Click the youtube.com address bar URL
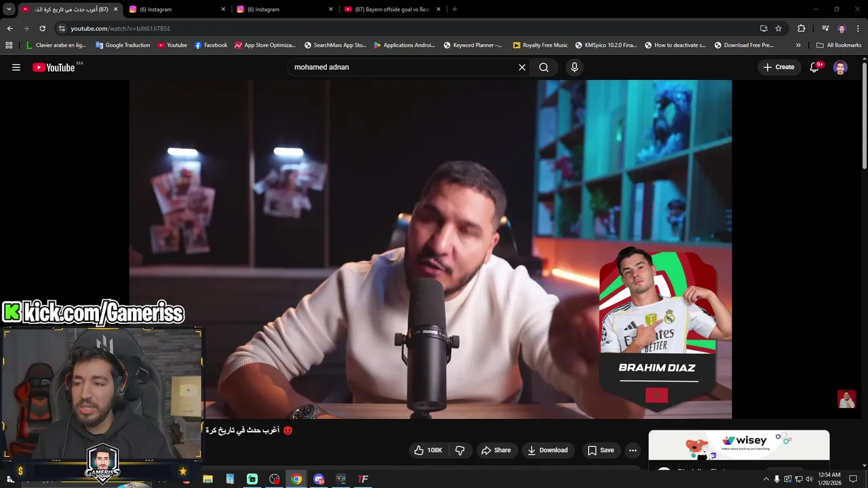 pos(121,28)
